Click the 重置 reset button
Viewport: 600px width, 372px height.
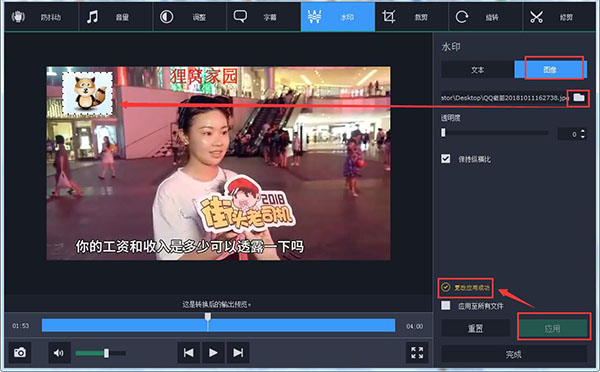tap(475, 328)
